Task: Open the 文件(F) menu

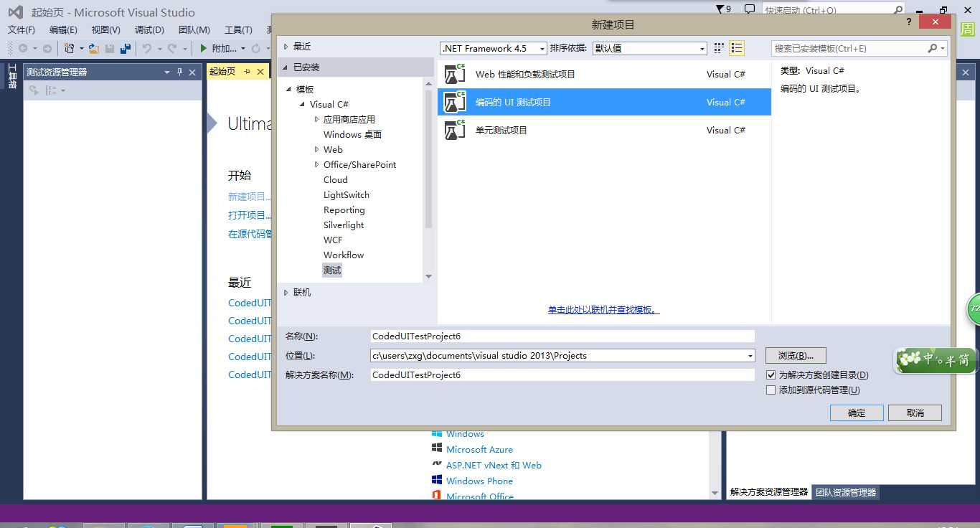Action: tap(22, 30)
